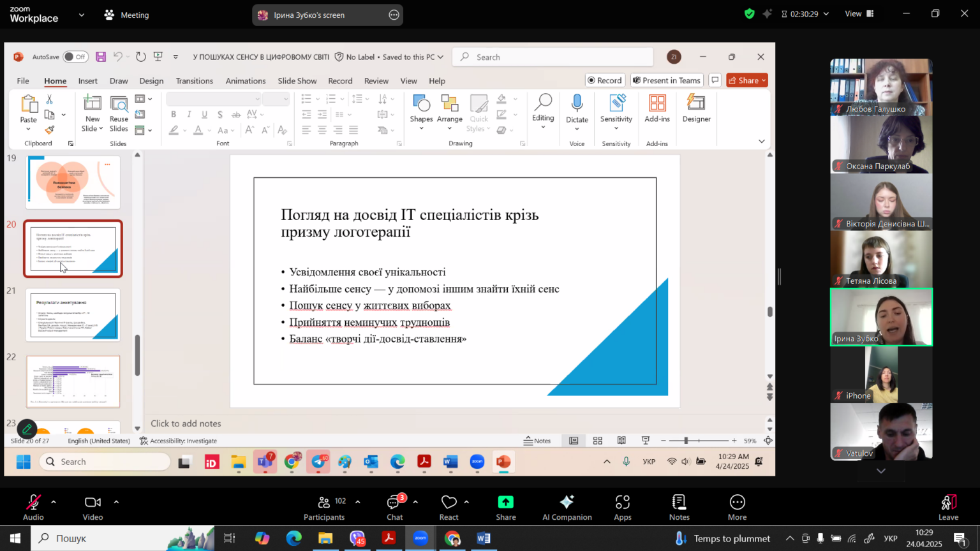This screenshot has width=980, height=551.
Task: Switch to the Slide Show tab
Action: coord(297,81)
